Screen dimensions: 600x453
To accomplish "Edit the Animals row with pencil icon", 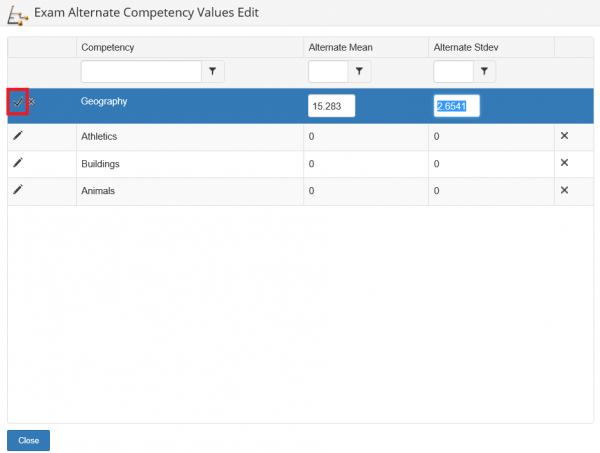I will 18,189.
